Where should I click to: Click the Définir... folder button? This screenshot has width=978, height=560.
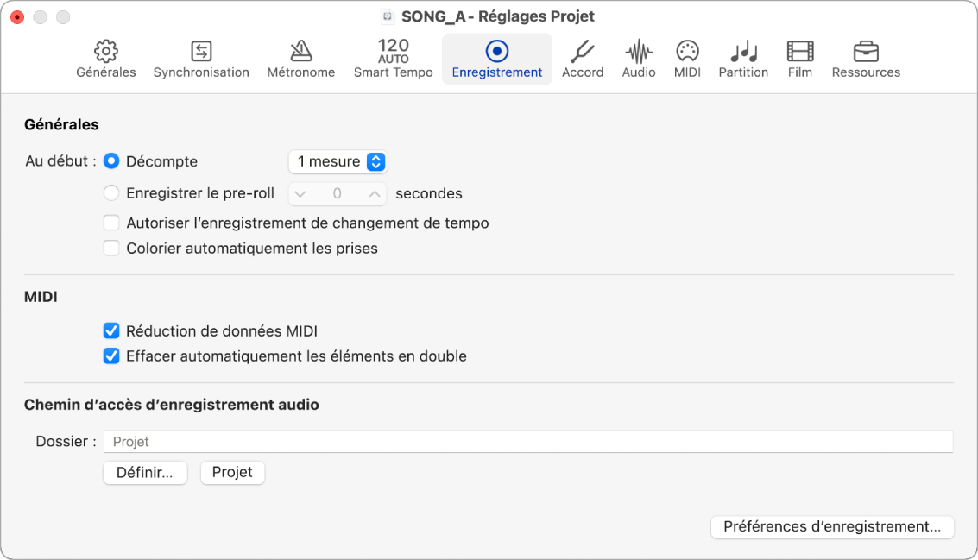click(145, 472)
